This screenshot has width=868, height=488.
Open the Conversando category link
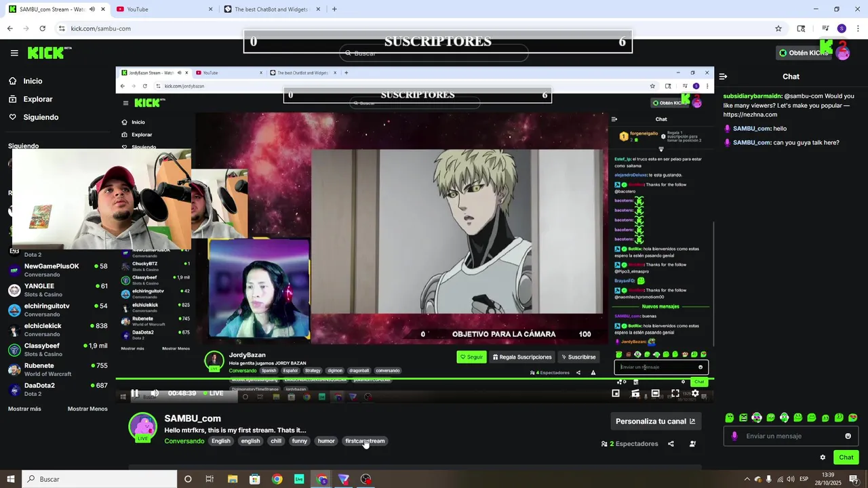[184, 441]
